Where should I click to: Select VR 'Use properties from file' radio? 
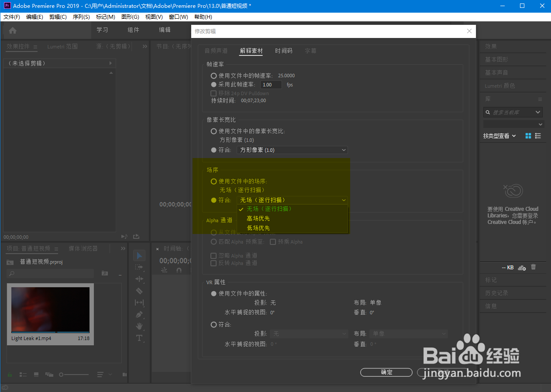(214, 293)
